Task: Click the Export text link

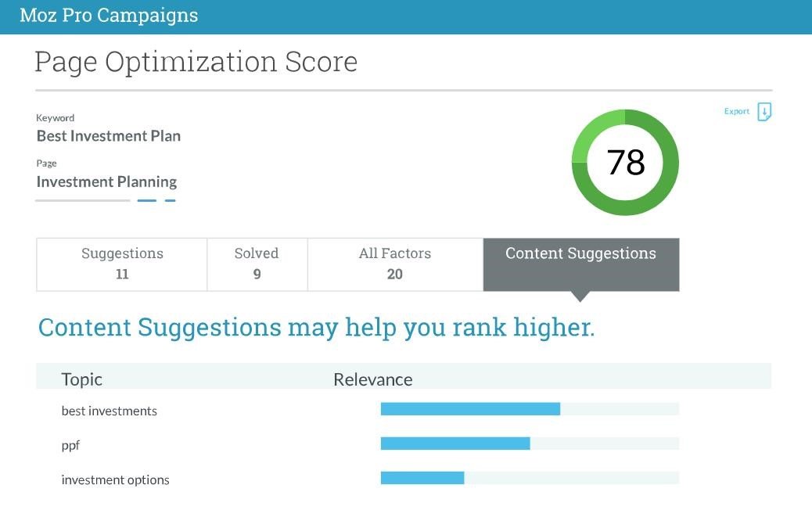Action: coord(736,112)
